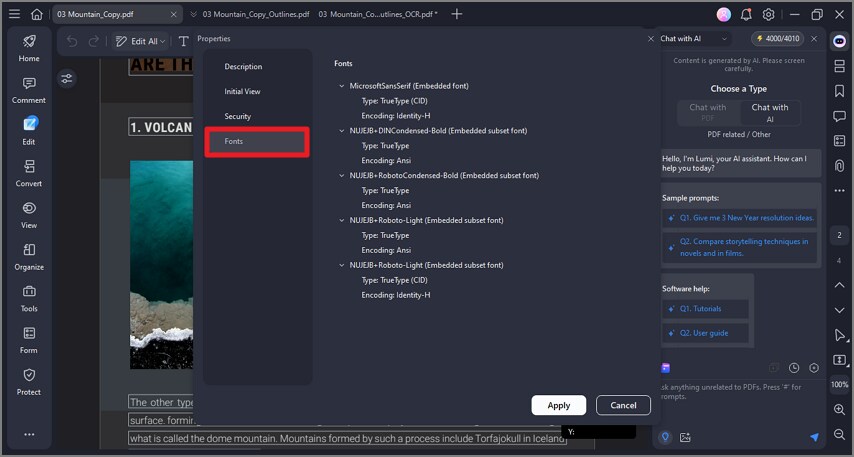Open the hamburger main menu
The width and height of the screenshot is (854, 457).
click(15, 14)
